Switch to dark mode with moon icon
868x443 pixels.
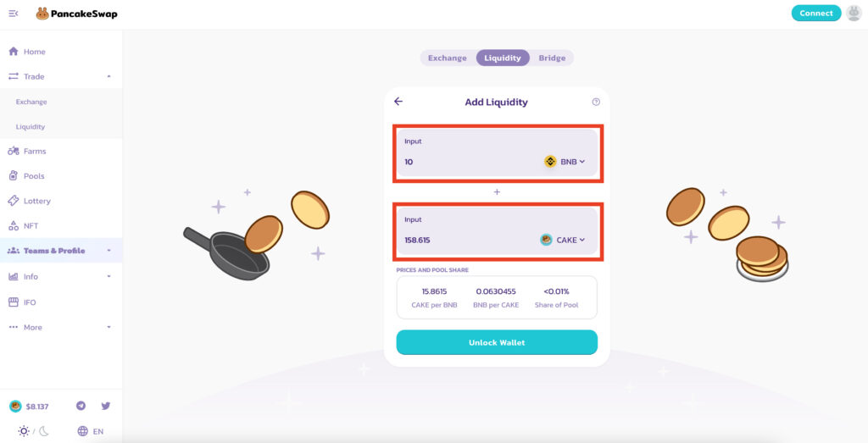[44, 431]
